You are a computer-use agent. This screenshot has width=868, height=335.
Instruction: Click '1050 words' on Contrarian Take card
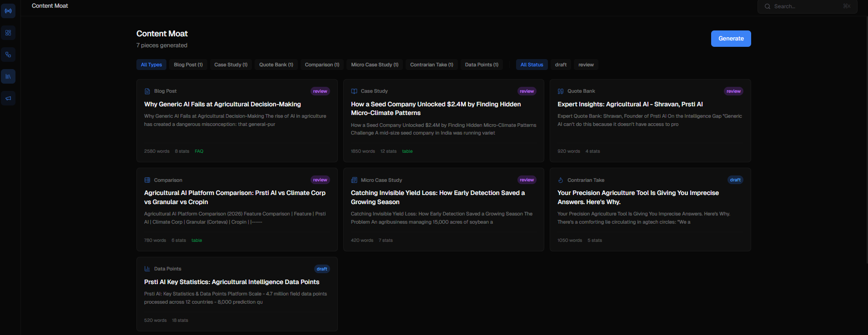[570, 240]
